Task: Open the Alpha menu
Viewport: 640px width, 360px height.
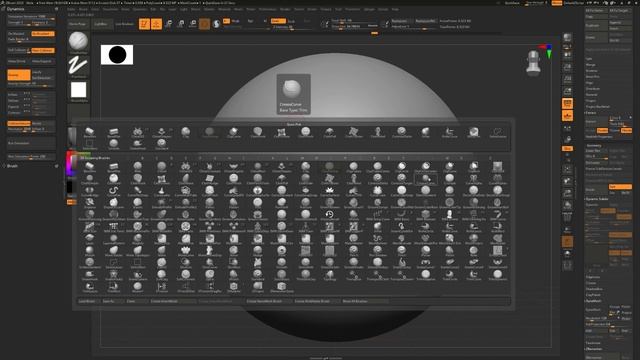Action: click(71, 9)
